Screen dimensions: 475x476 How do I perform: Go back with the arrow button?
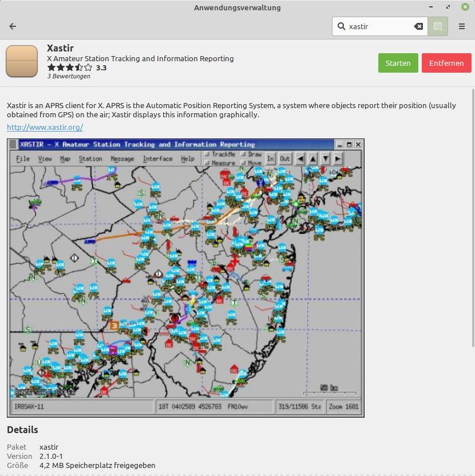[13, 26]
